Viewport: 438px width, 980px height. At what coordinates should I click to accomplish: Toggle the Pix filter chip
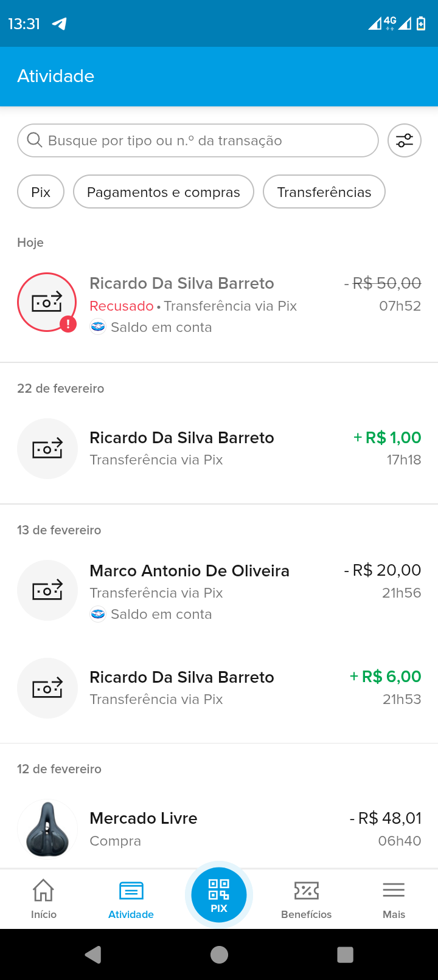coord(41,192)
